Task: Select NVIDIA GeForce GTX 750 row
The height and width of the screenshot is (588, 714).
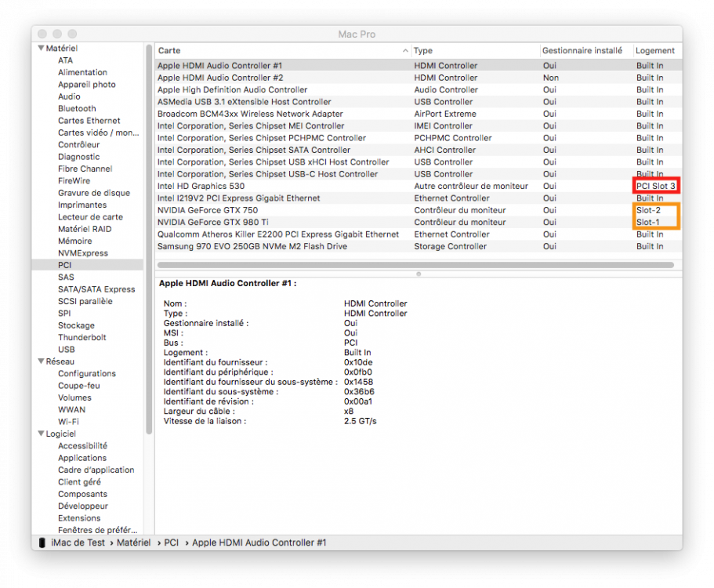Action: [x=419, y=210]
